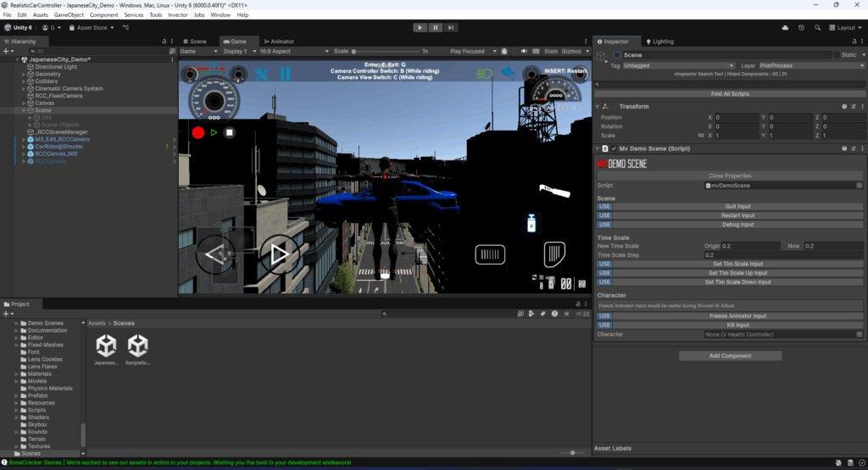Click the cloud services icon in top toolbar
Screen dimensions: 868x470
(785, 27)
